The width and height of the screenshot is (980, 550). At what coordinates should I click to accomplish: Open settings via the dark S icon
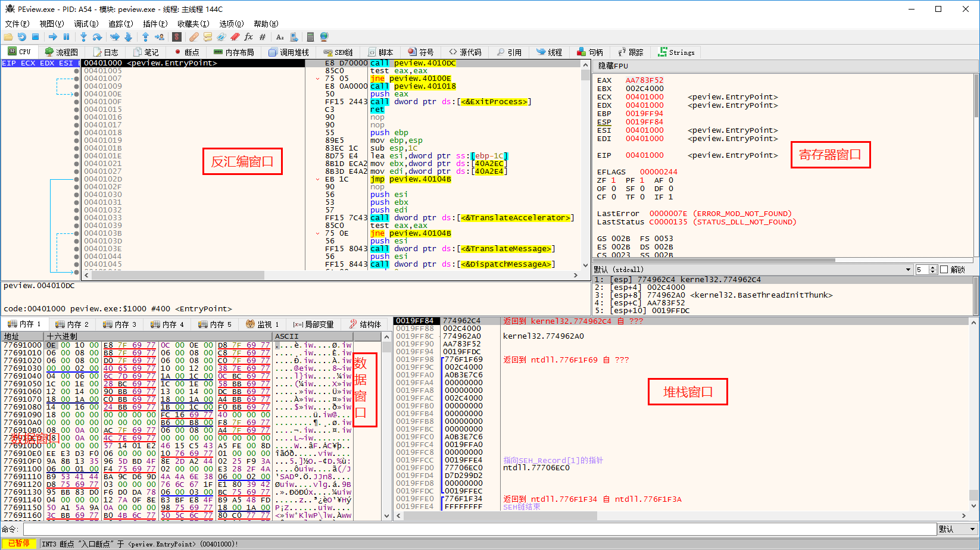pos(177,37)
